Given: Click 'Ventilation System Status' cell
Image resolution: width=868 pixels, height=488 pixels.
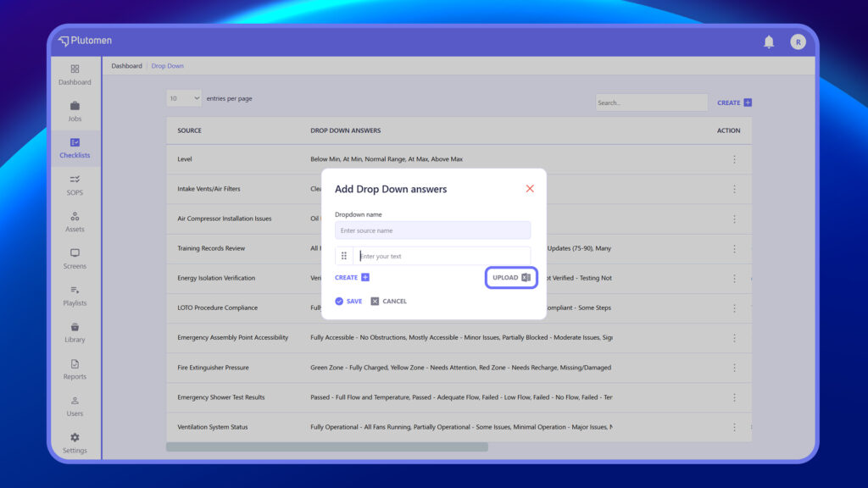Looking at the screenshot, I should [x=212, y=427].
